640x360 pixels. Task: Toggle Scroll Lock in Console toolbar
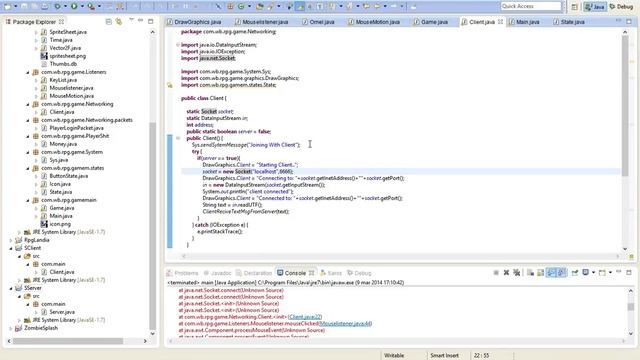click(x=540, y=272)
